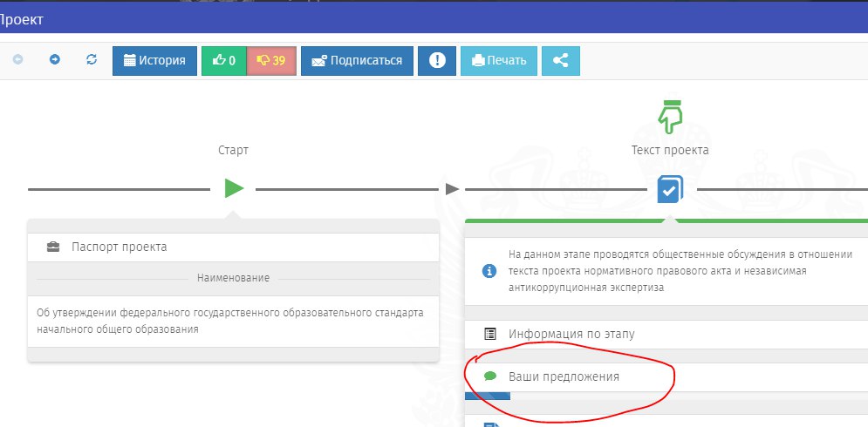This screenshot has height=427, width=868.
Task: Click the project title starting 'Об утверждении федерального'
Action: (x=229, y=321)
